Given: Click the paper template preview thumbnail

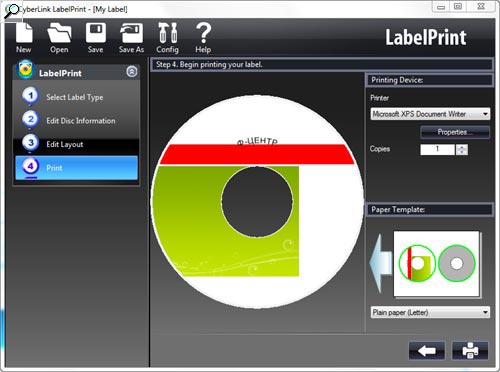Looking at the screenshot, I should [437, 264].
